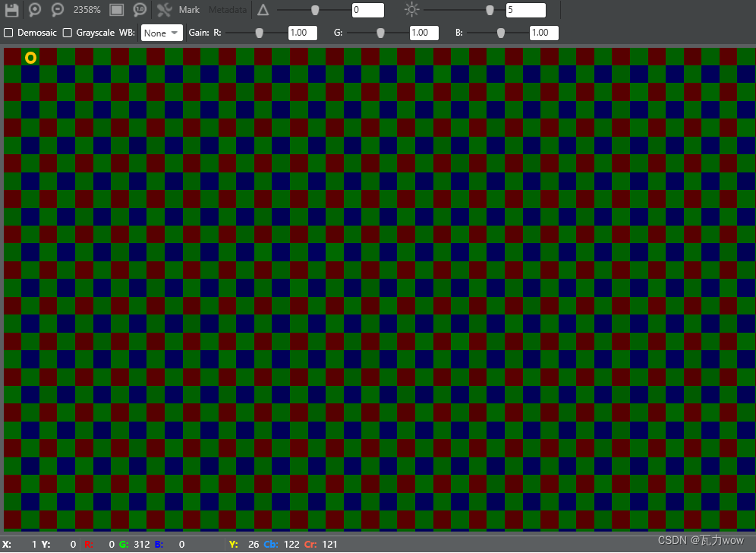Click the Metadata button
Screen dimensions: 756x553
[228, 10]
